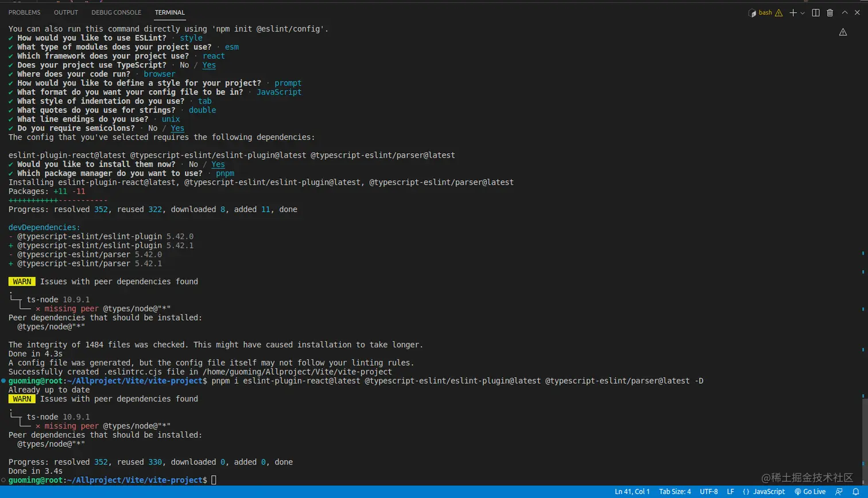The width and height of the screenshot is (868, 498).
Task: Click 'Progress: resolved 352, reused 322' line
Action: pyautogui.click(x=153, y=210)
